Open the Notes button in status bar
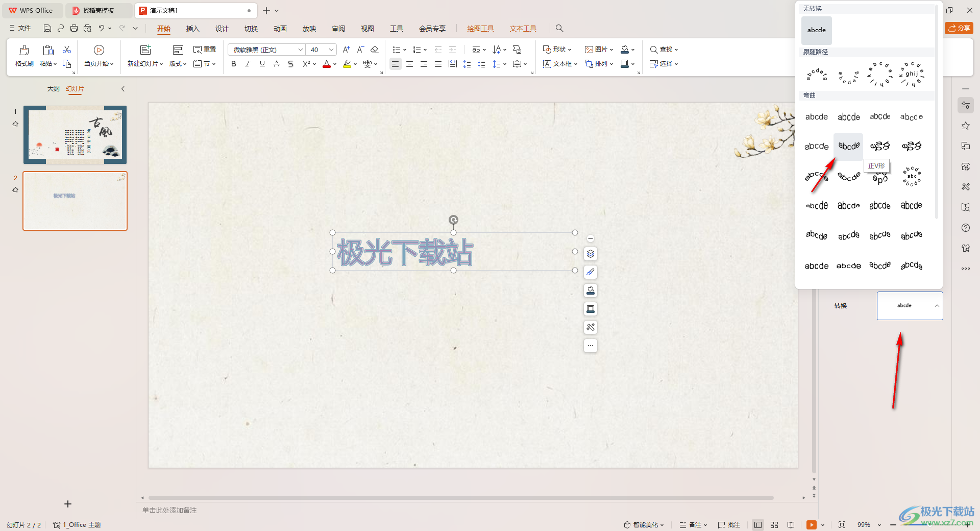 click(x=693, y=525)
